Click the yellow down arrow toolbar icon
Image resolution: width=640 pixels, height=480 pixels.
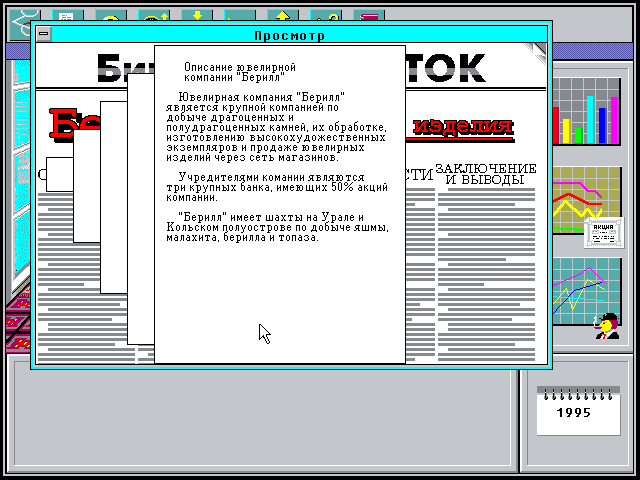click(x=197, y=15)
